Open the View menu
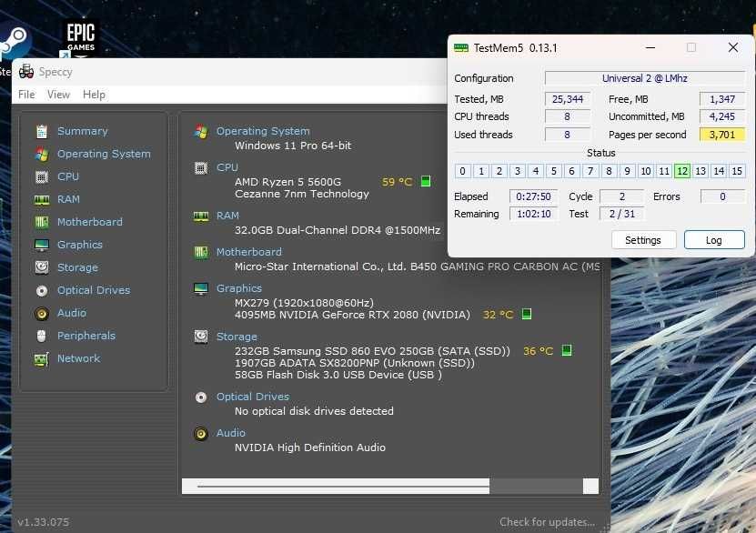756x533 pixels. coord(58,95)
